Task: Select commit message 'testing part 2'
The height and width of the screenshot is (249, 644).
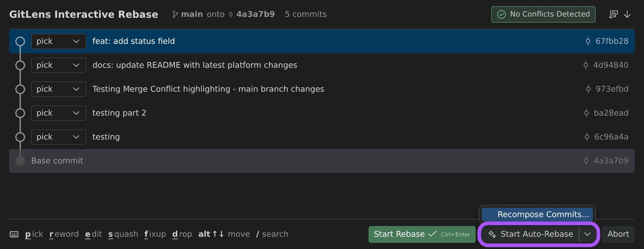Action: 119,113
